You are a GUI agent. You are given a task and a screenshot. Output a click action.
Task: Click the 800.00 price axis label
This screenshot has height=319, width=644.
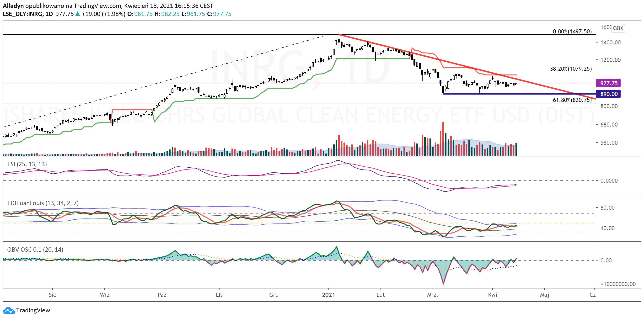[x=609, y=106]
